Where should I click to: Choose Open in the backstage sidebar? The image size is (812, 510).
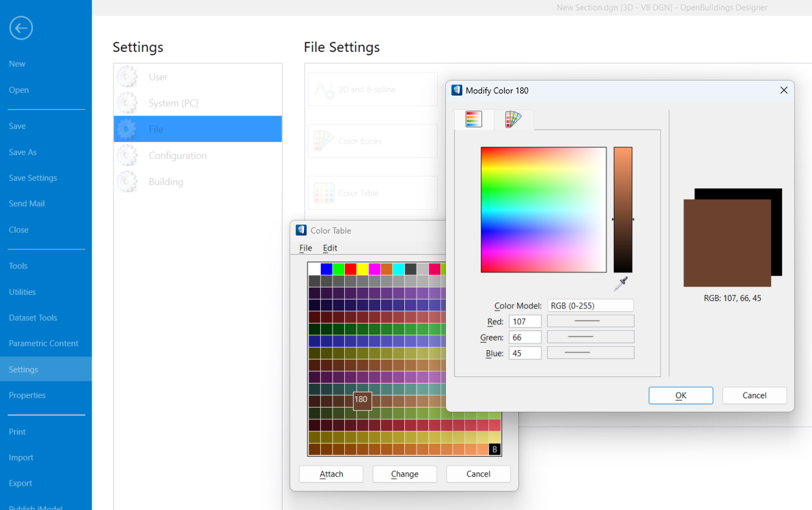18,89
